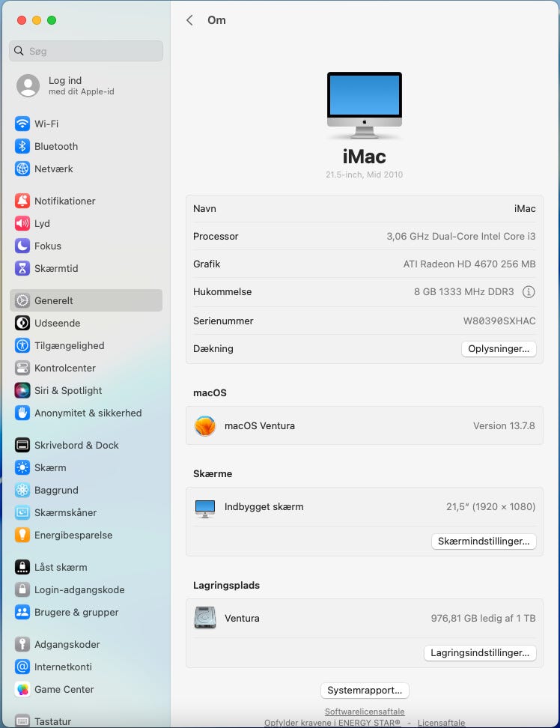Open Lagringsindstillinger button
Image resolution: width=560 pixels, height=728 pixels.
tap(480, 653)
